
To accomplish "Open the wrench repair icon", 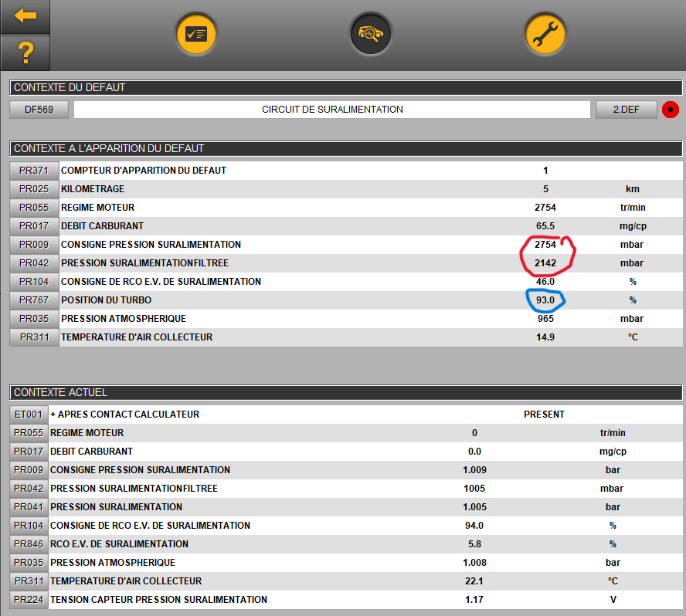I will coord(545,34).
